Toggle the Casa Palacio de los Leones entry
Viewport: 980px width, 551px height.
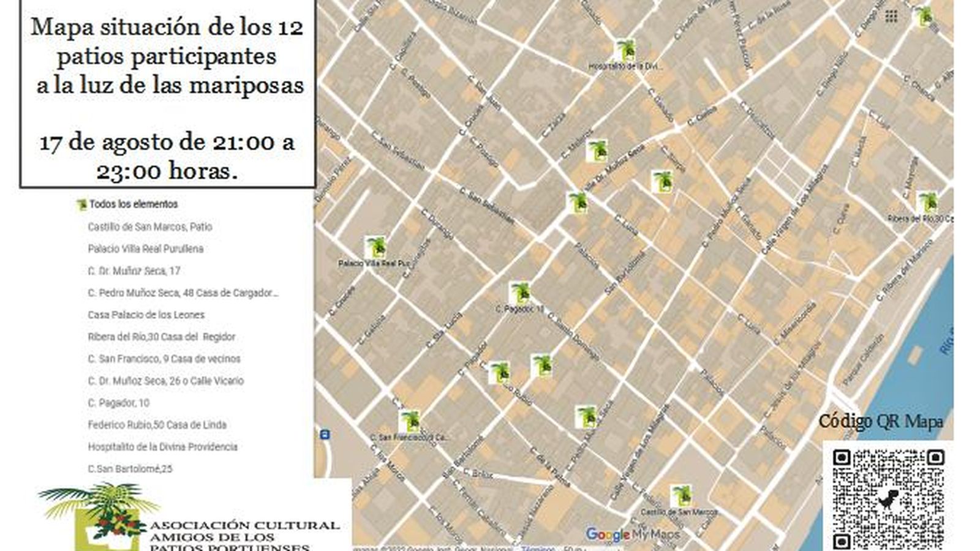pos(147,315)
